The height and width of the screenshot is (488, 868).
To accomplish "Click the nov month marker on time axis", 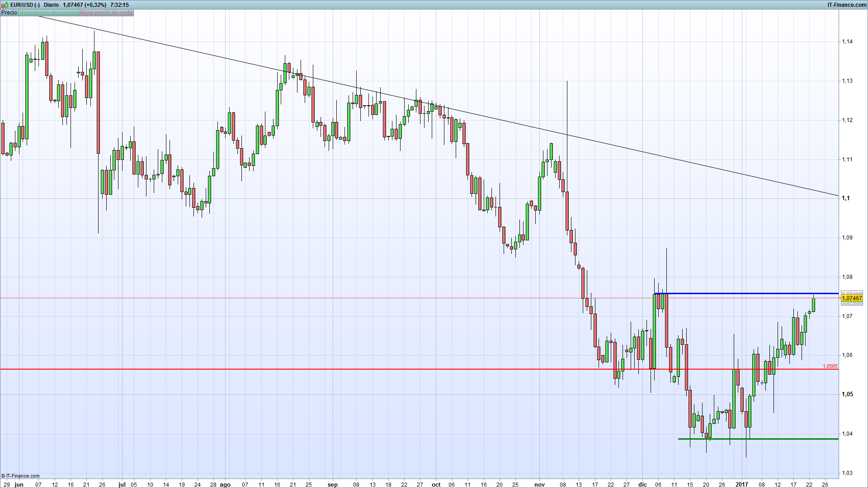I will [539, 484].
